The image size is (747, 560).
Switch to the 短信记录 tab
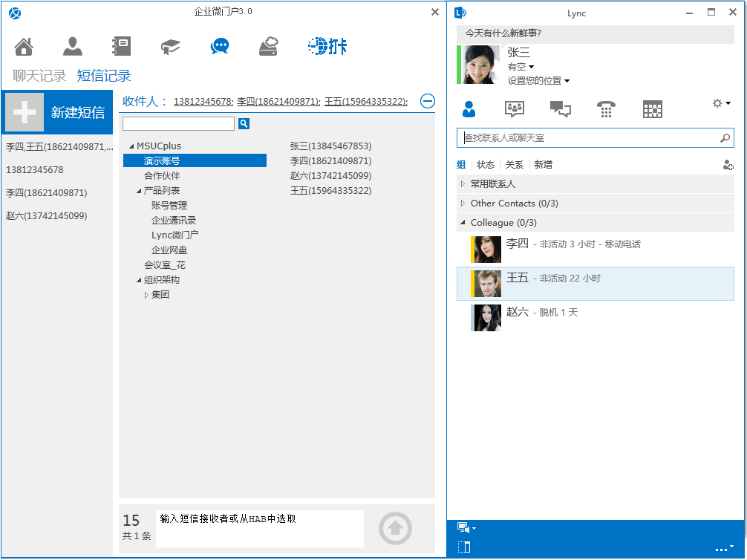tap(104, 76)
